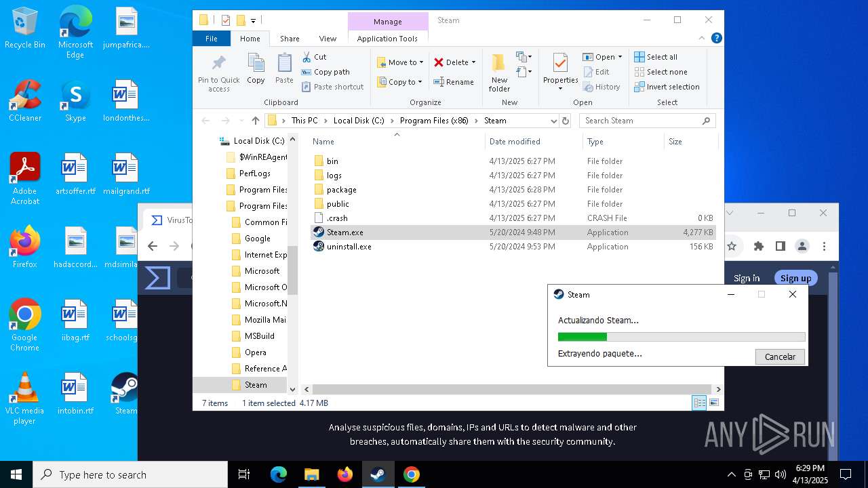Open the Explorer Help question icon
This screenshot has width=868, height=488.
point(716,39)
